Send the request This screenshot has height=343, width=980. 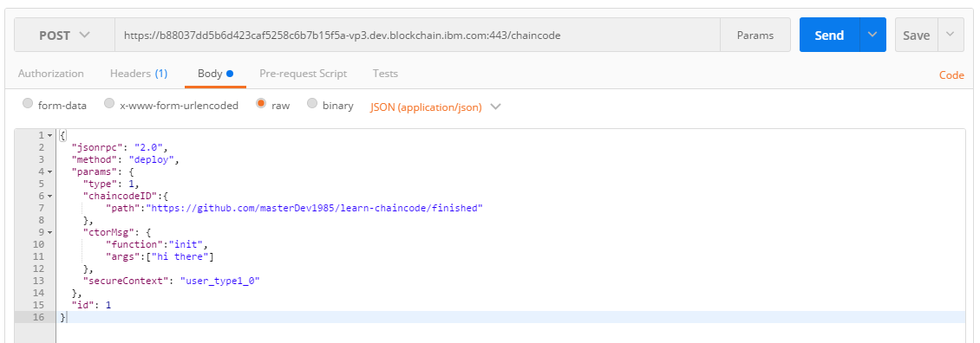click(829, 35)
